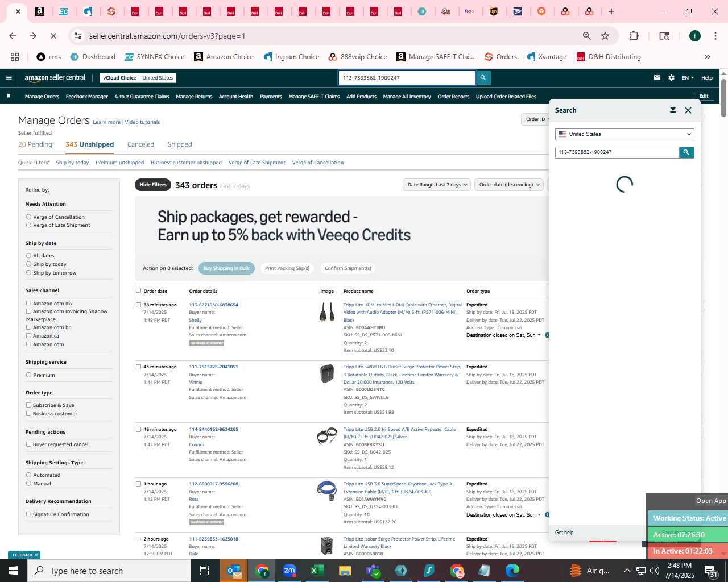Open the Chrome apps grid icon
Screen dimensions: 728x582
(x=15, y=57)
